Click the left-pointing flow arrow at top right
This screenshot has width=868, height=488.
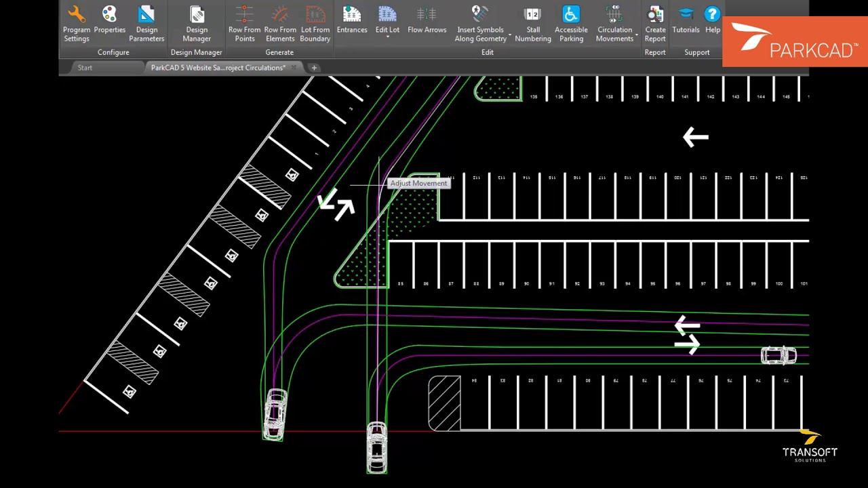pos(696,138)
